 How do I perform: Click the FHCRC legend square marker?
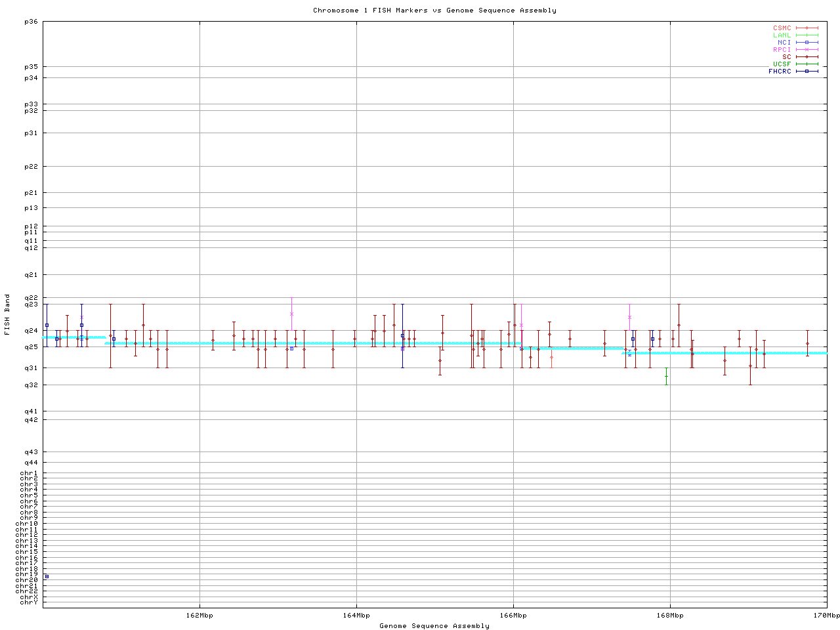pyautogui.click(x=807, y=72)
